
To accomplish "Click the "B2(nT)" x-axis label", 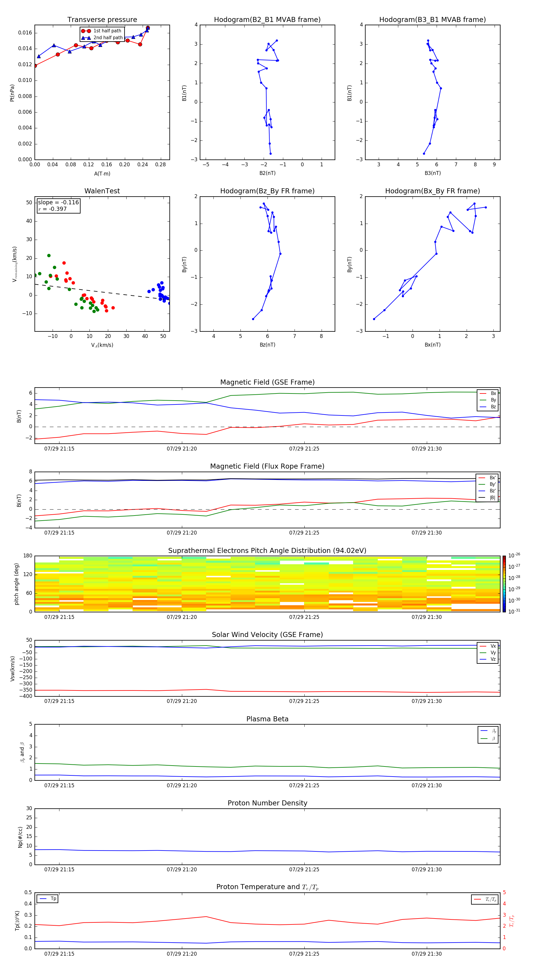I will [x=267, y=173].
